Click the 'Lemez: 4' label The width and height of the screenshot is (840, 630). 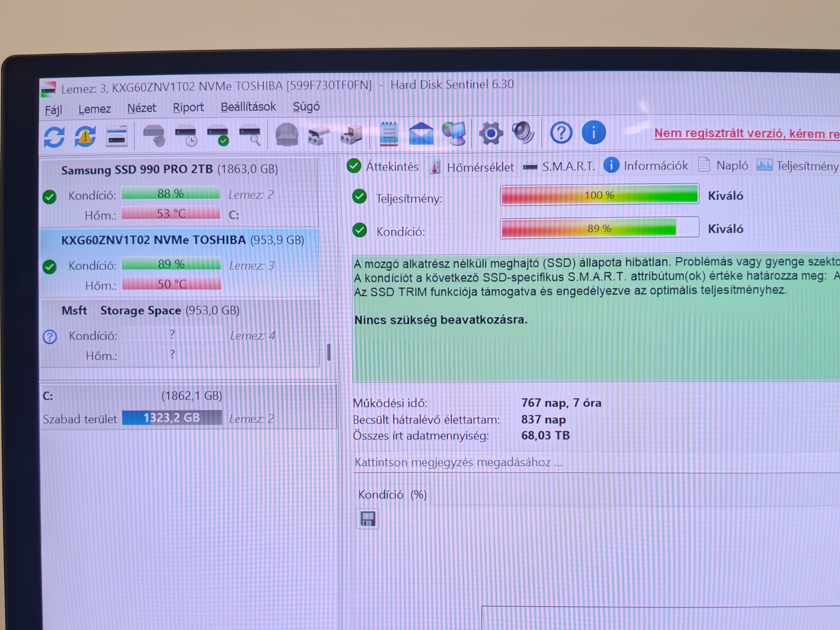point(253,335)
